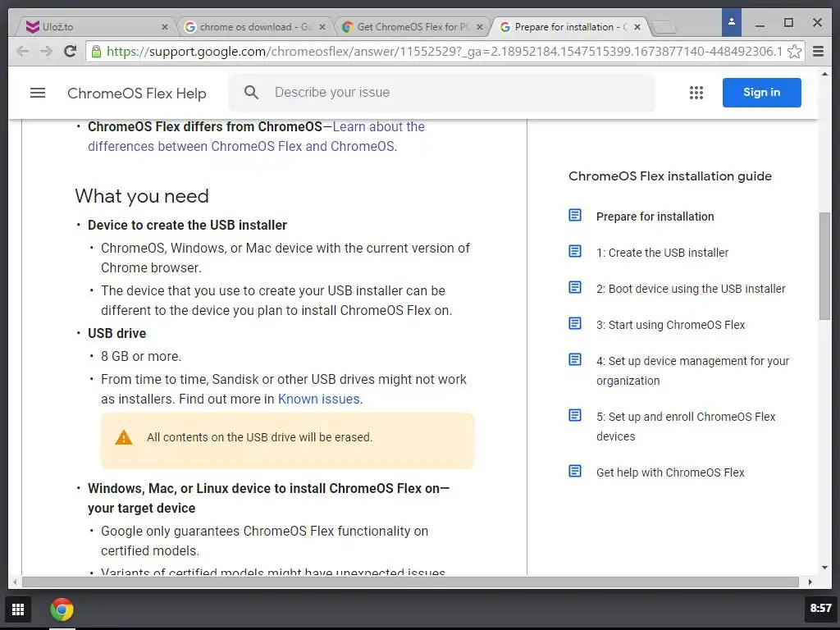This screenshot has width=840, height=630.
Task: Click the search magnifier icon
Action: (x=251, y=92)
